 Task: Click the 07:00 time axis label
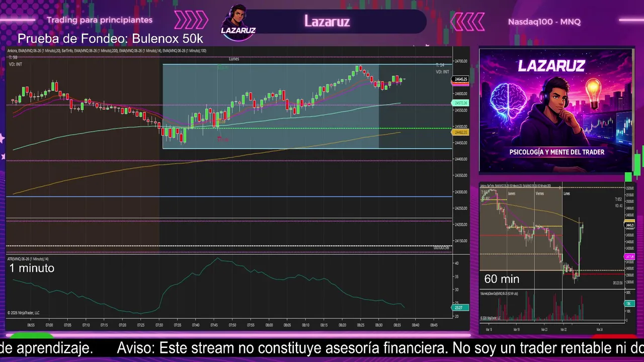[49, 325]
